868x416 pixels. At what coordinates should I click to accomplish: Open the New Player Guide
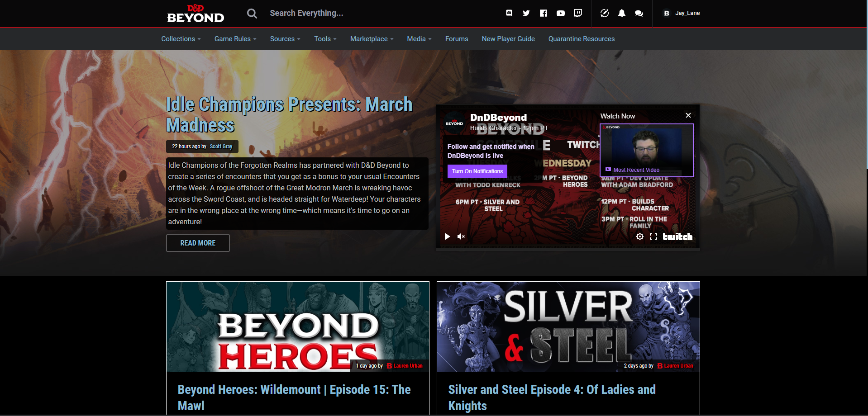[508, 39]
